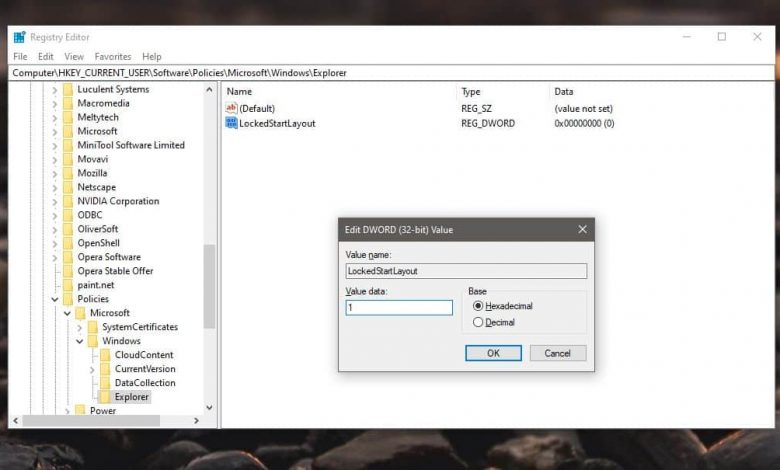
Task: Select the Luculent Systems folder icon
Action: click(68, 89)
